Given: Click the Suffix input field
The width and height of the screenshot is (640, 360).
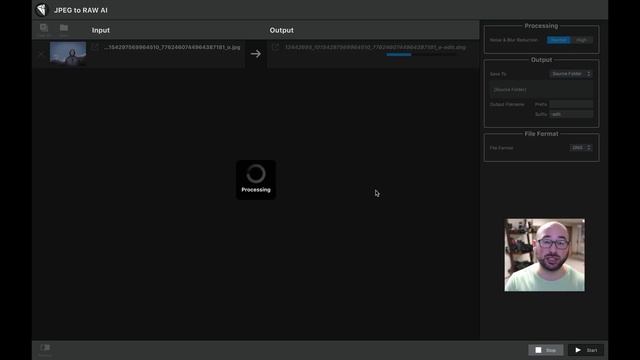Looking at the screenshot, I should [571, 114].
